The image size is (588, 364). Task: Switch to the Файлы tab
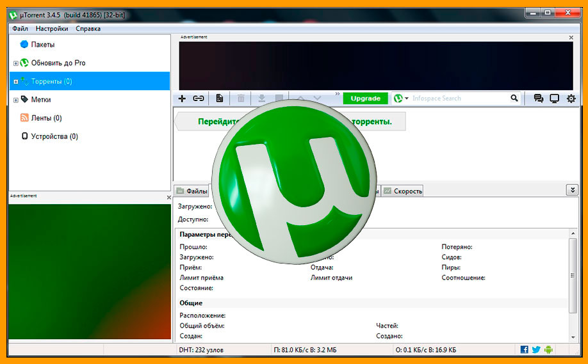pyautogui.click(x=192, y=191)
